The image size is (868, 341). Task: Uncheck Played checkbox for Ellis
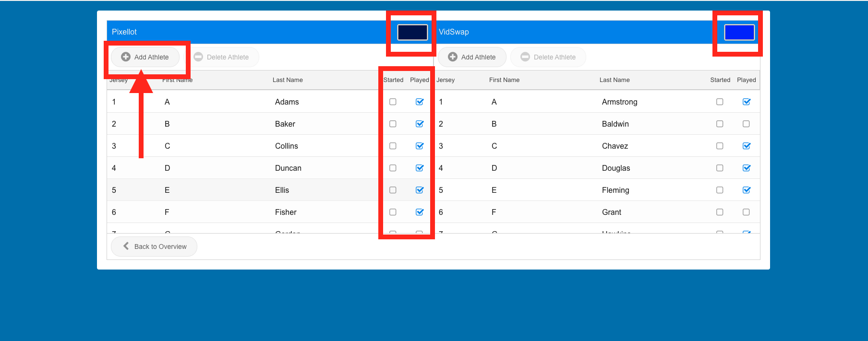[420, 190]
